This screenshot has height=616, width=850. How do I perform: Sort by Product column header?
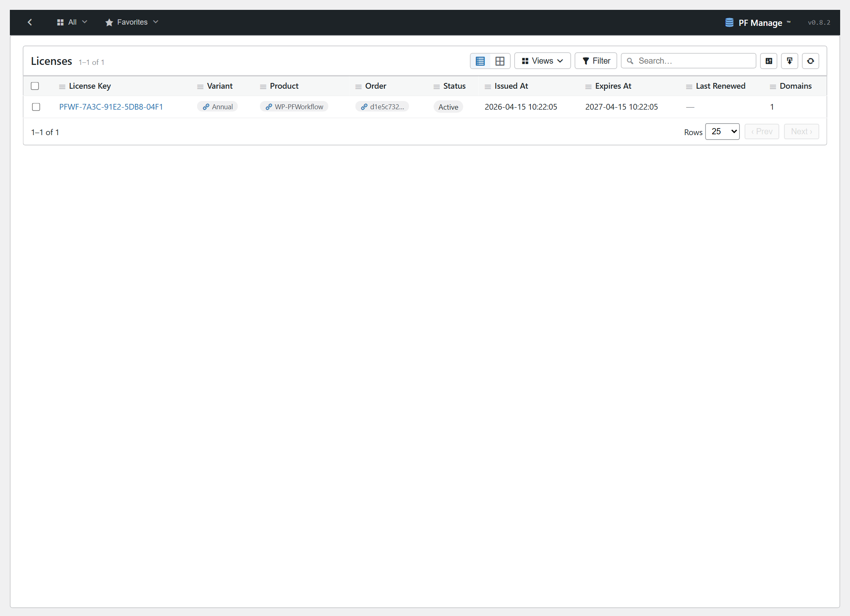tap(284, 86)
